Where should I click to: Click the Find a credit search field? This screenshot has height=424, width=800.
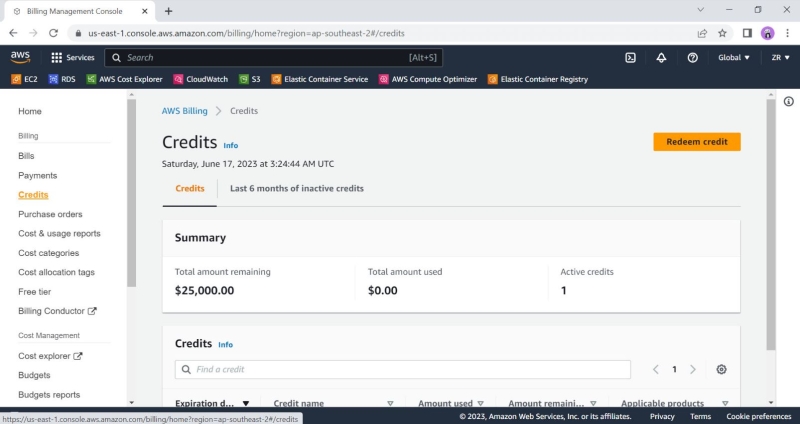point(403,369)
